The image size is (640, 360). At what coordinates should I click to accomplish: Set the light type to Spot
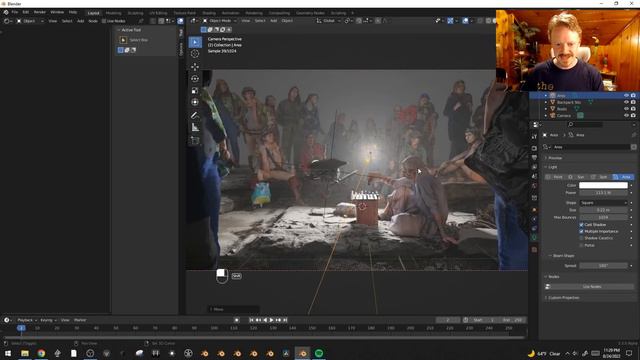600,177
